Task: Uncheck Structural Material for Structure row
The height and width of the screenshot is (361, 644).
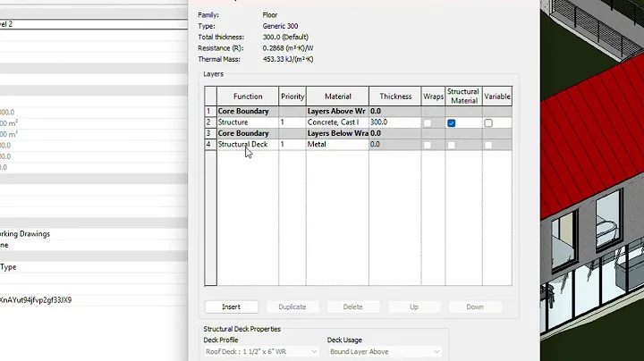Action: pos(452,122)
